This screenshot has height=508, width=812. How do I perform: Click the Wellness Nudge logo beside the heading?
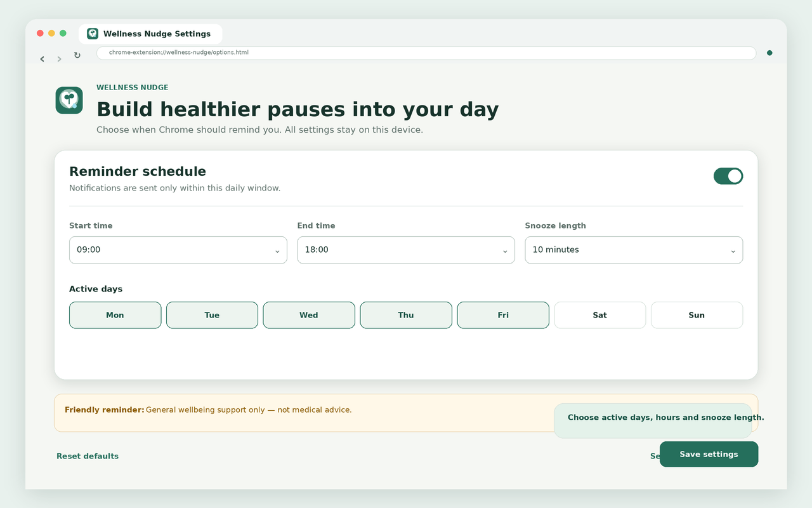point(69,100)
